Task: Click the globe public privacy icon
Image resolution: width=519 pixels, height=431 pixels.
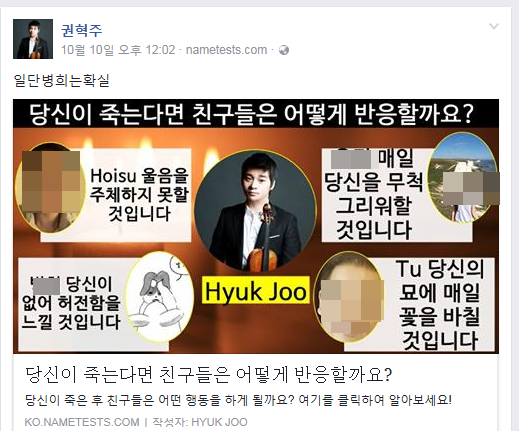Action: point(284,50)
